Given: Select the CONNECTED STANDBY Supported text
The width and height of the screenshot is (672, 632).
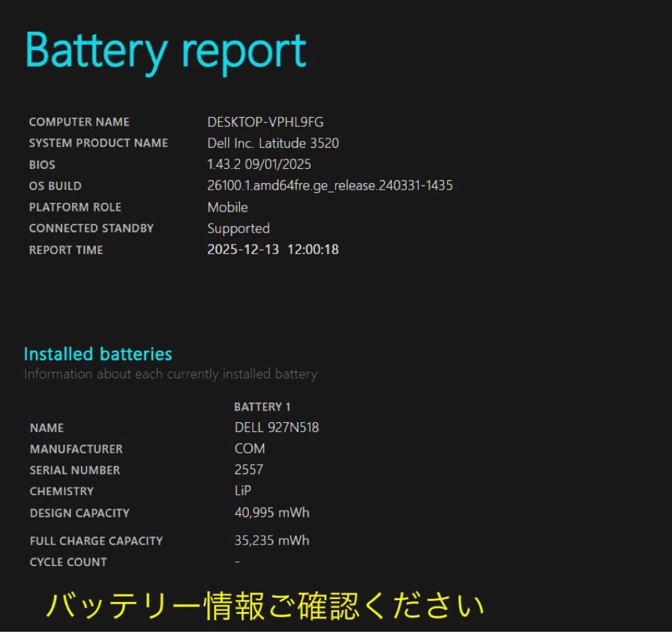Looking at the screenshot, I should (238, 229).
